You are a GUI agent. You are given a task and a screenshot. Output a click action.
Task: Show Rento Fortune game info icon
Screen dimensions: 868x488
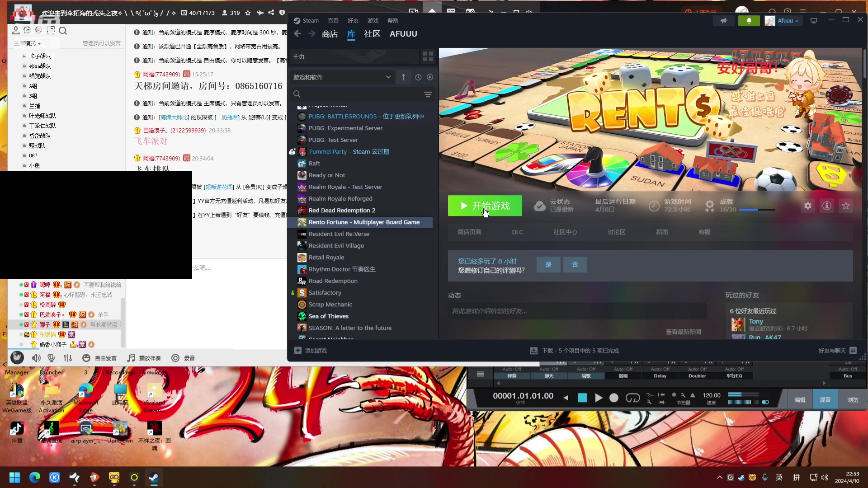(x=827, y=206)
